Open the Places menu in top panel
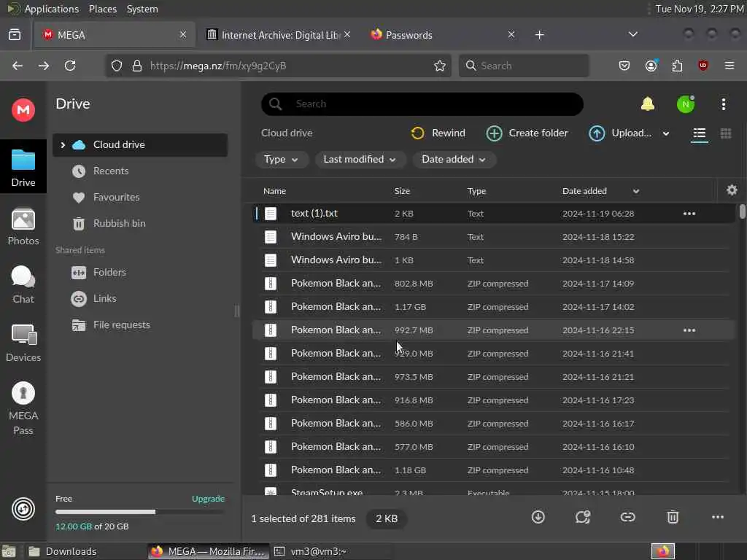The height and width of the screenshot is (560, 747). point(102,9)
